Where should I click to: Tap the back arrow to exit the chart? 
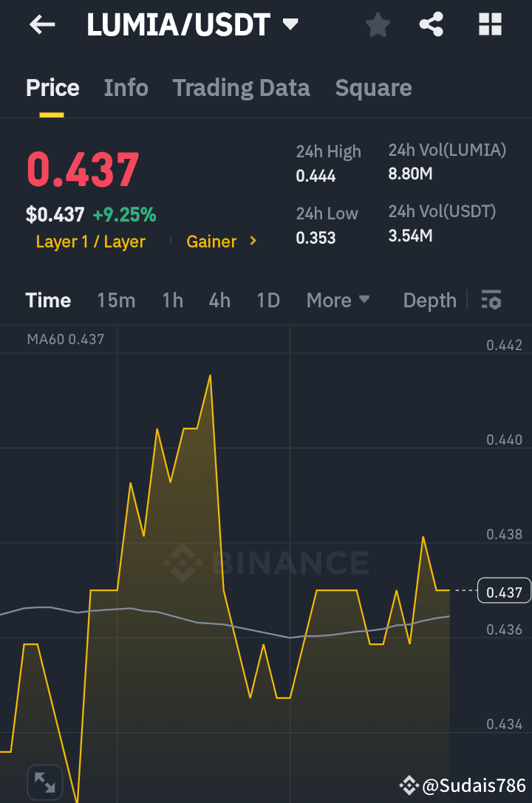pos(42,24)
